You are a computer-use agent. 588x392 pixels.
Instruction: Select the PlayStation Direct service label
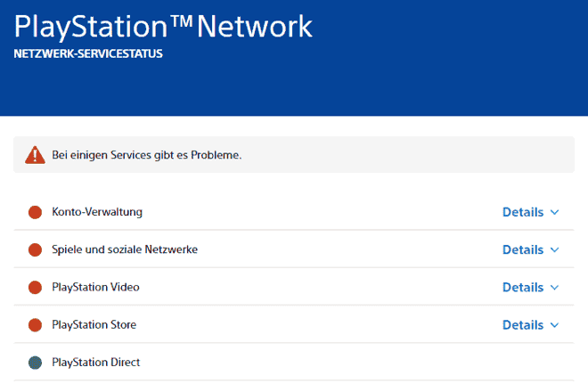[96, 363]
